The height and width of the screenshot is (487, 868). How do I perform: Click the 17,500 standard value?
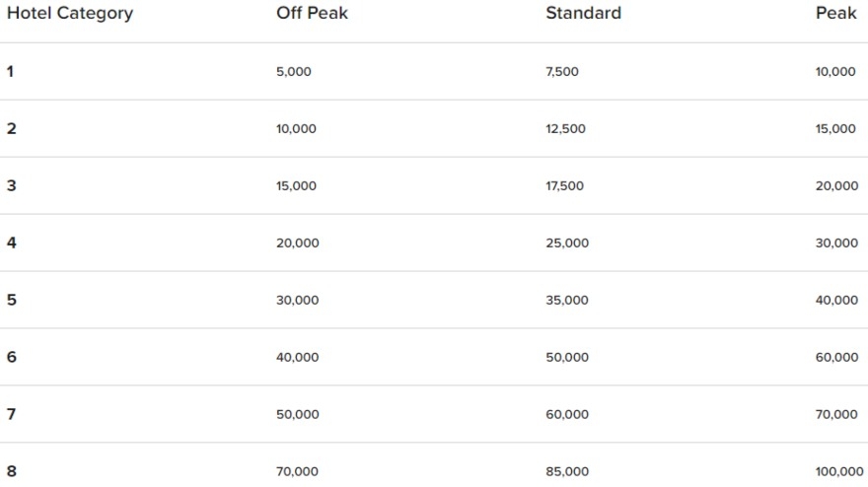564,186
